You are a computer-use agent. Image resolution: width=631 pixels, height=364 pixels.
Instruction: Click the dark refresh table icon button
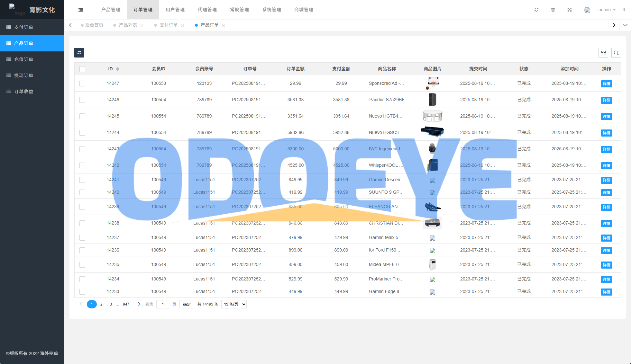click(79, 53)
